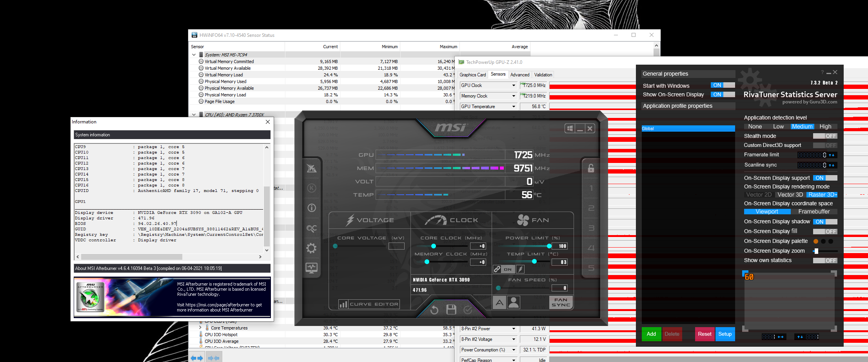Image resolution: width=868 pixels, height=362 pixels.
Task: Select profile slot 4 in Afterburner
Action: [591, 248]
